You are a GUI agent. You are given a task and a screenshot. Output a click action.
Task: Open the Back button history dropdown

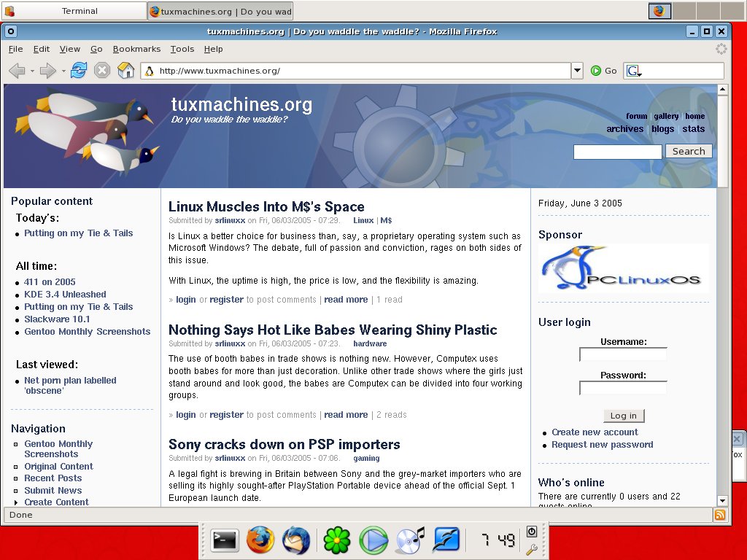32,71
